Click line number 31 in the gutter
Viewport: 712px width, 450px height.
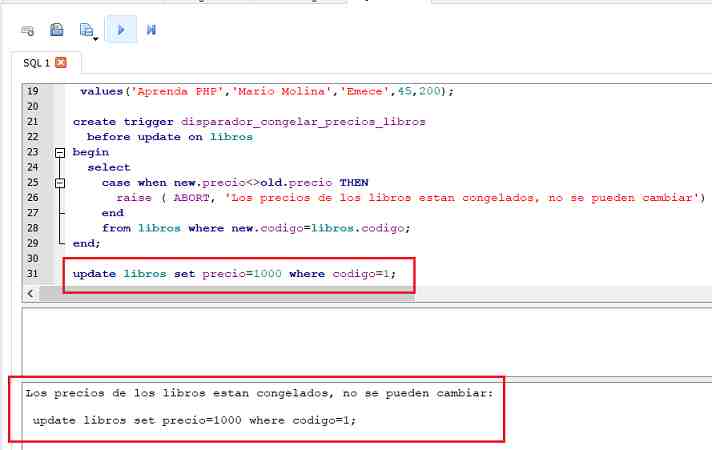coord(33,274)
